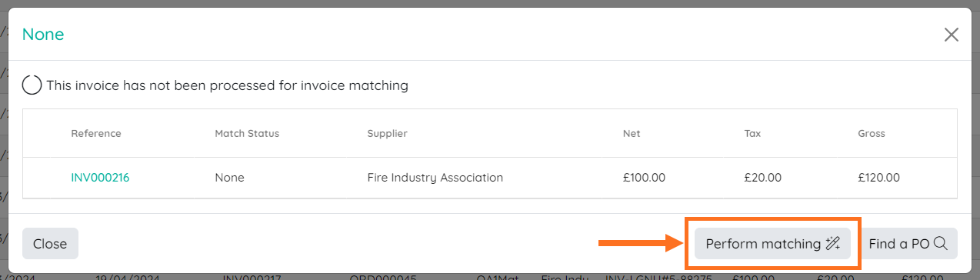The image size is (980, 280).
Task: Click the None dialog title
Action: point(43,34)
